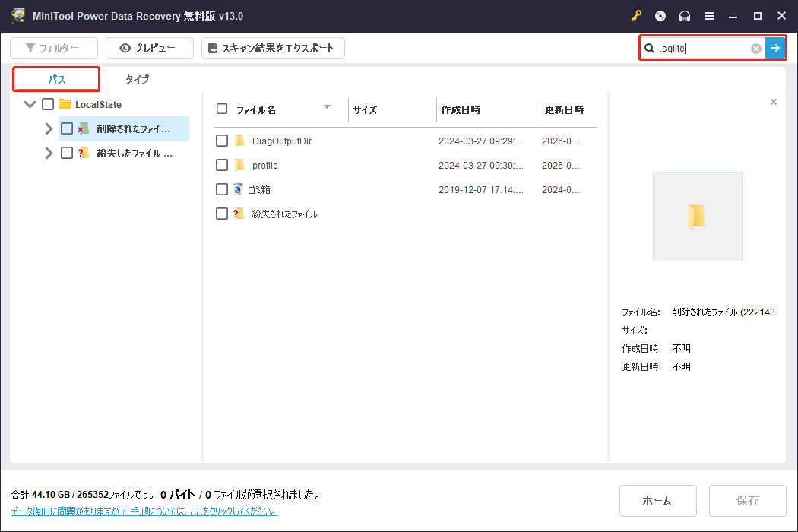Check the profile row checkbox
The width and height of the screenshot is (798, 532).
(222, 165)
